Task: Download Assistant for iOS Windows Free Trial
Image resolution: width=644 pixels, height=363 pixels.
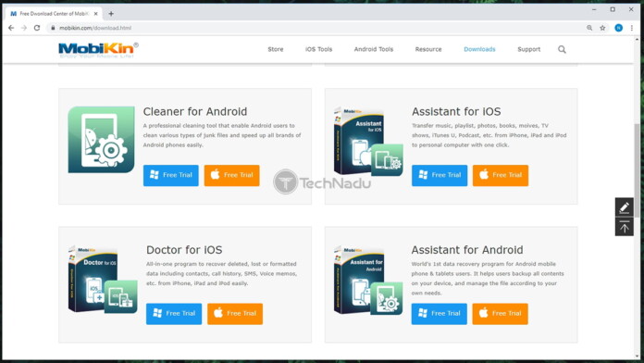Action: 440,176
